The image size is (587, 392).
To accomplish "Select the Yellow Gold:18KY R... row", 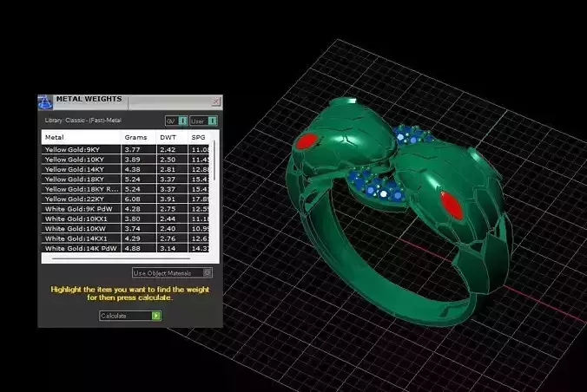I will [125, 189].
